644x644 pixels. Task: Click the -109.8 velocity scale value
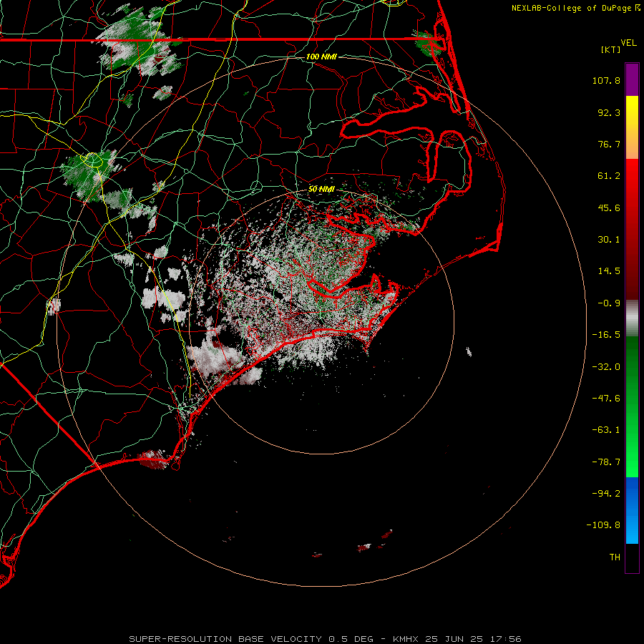tap(603, 525)
